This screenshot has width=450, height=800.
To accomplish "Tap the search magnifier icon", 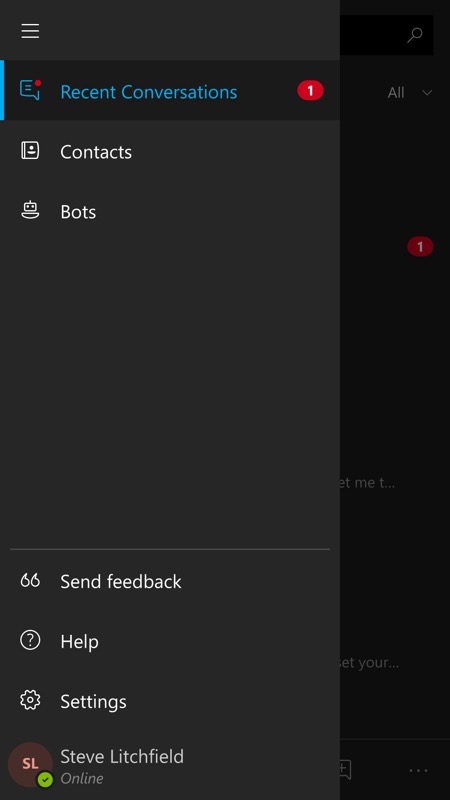I will tap(414, 35).
